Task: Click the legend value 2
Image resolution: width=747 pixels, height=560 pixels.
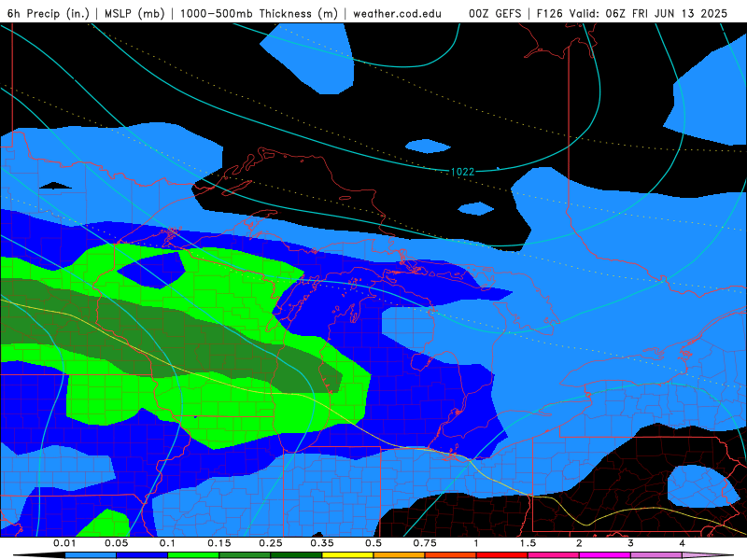Action: coord(579,543)
